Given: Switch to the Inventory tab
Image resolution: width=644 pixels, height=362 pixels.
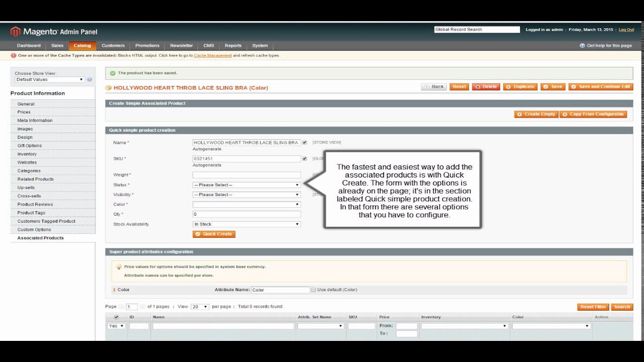Looking at the screenshot, I should 53,154.
